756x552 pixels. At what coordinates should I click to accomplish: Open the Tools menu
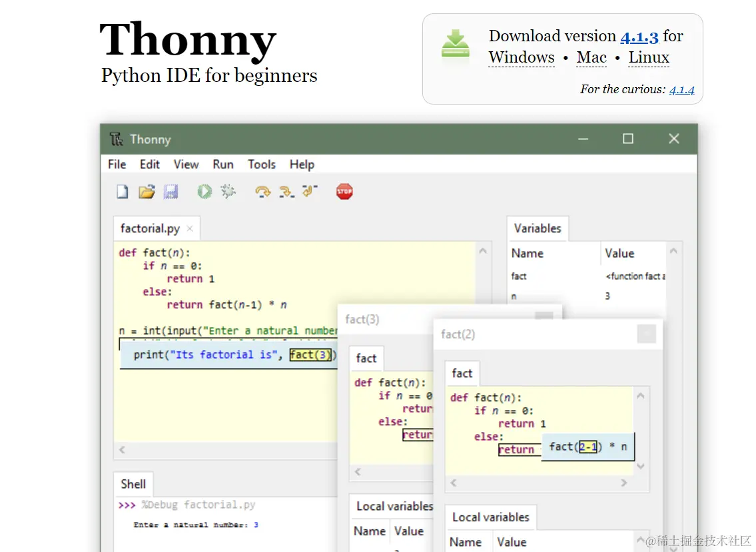tap(261, 164)
